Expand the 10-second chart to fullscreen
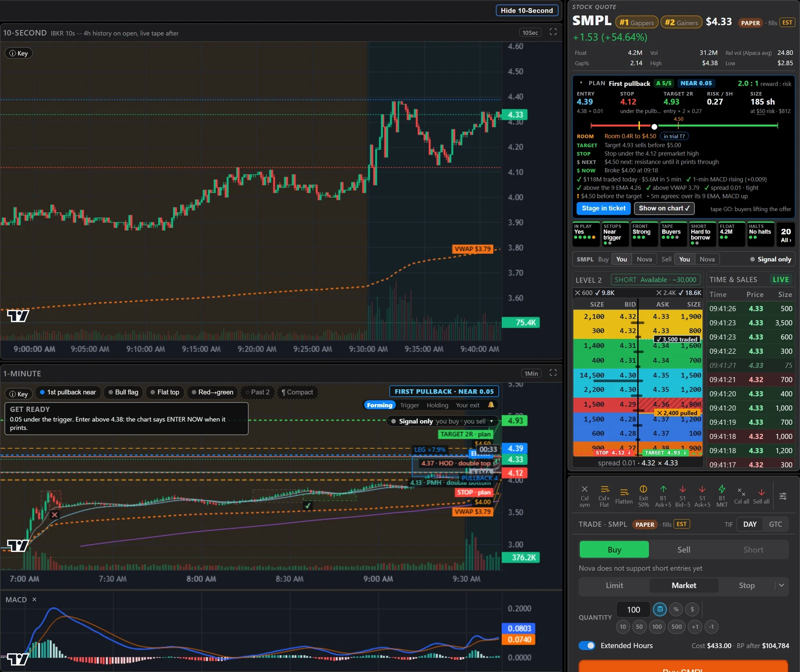The image size is (800, 672). click(x=553, y=32)
